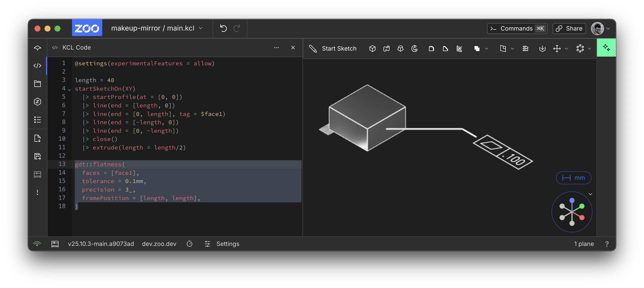Image resolution: width=644 pixels, height=288 pixels.
Task: Choose the Loft tool icon
Action: 400,49
